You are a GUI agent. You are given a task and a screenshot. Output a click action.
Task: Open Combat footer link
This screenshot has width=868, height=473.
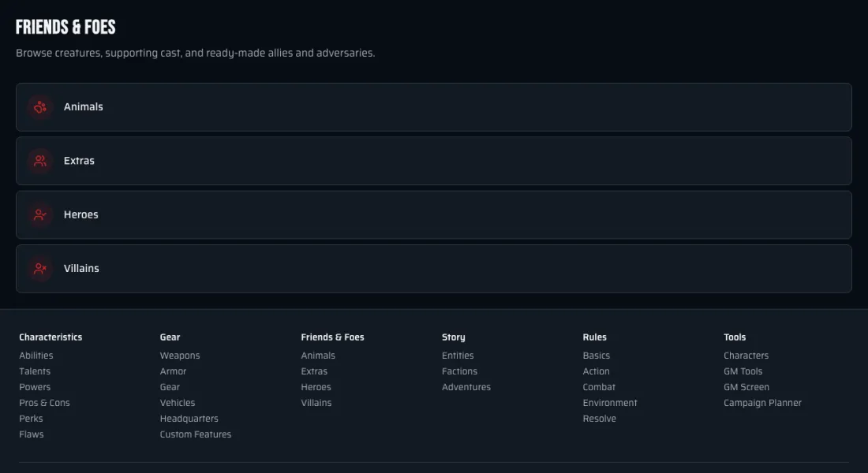[599, 387]
